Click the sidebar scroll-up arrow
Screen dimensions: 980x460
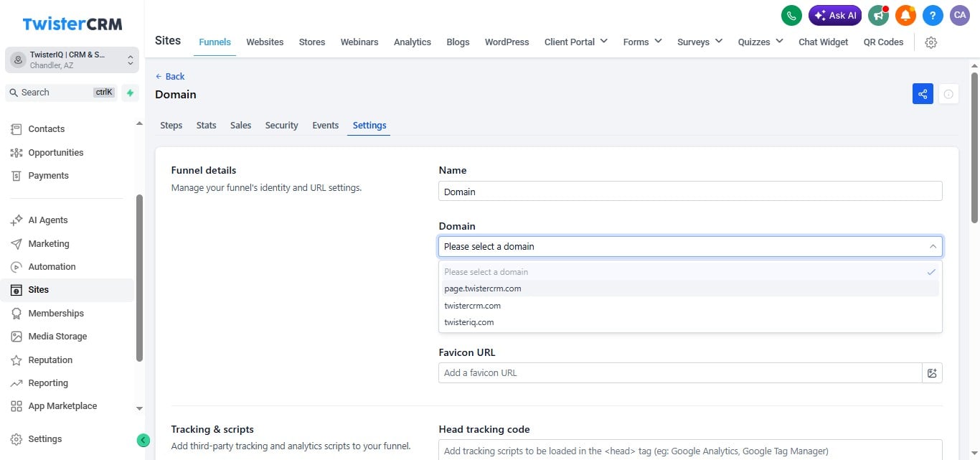[x=139, y=124]
